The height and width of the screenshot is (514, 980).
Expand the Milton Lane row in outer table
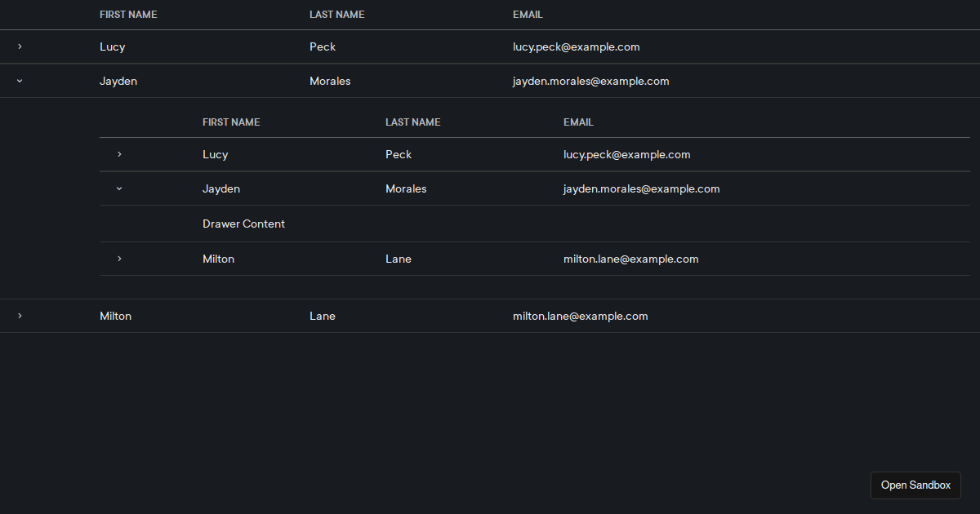pos(19,316)
